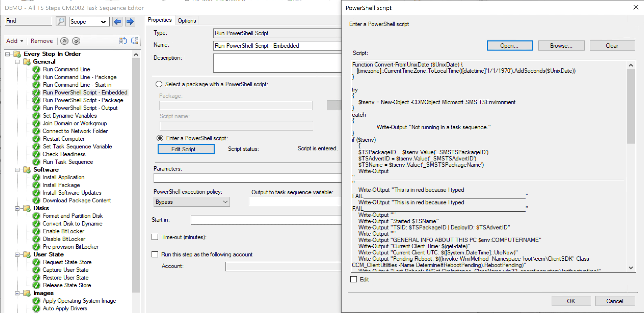Click the Find search magnifier icon
Image resolution: width=644 pixels, height=313 pixels.
[x=60, y=21]
